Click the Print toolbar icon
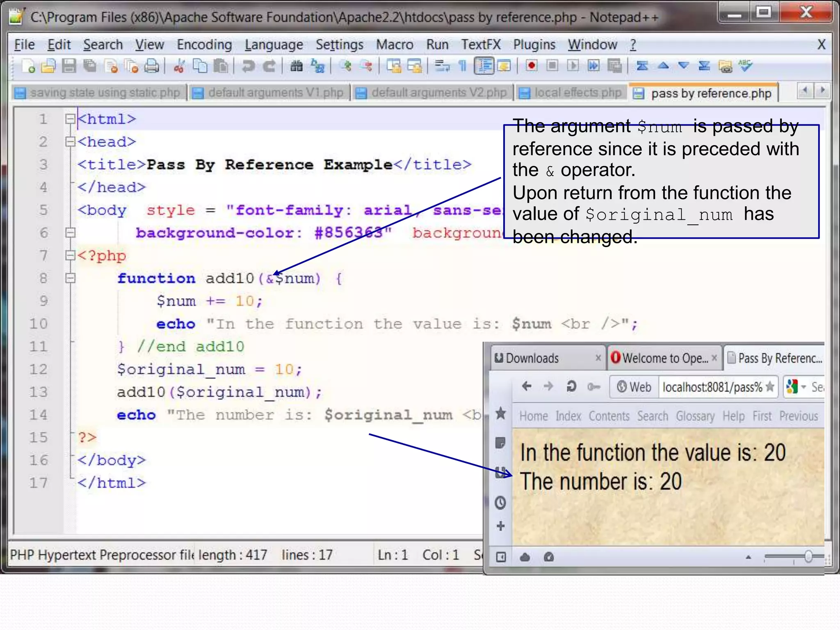Viewport: 840px width, 630px height. pyautogui.click(x=152, y=66)
